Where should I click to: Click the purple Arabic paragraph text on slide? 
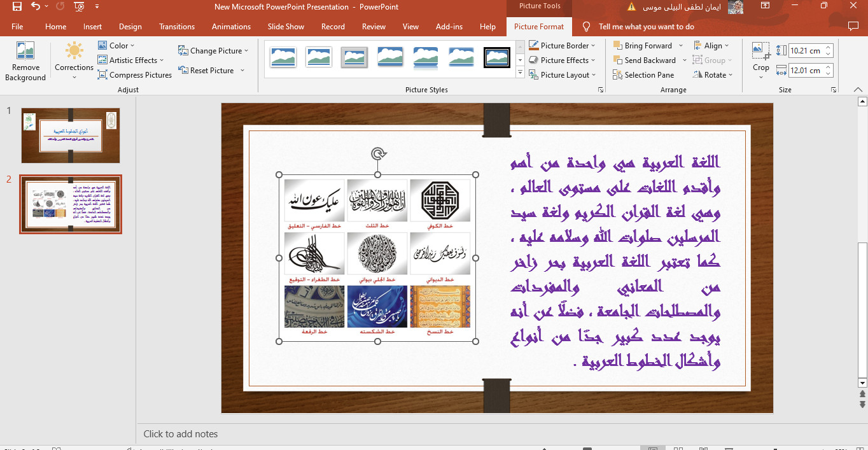pos(615,262)
